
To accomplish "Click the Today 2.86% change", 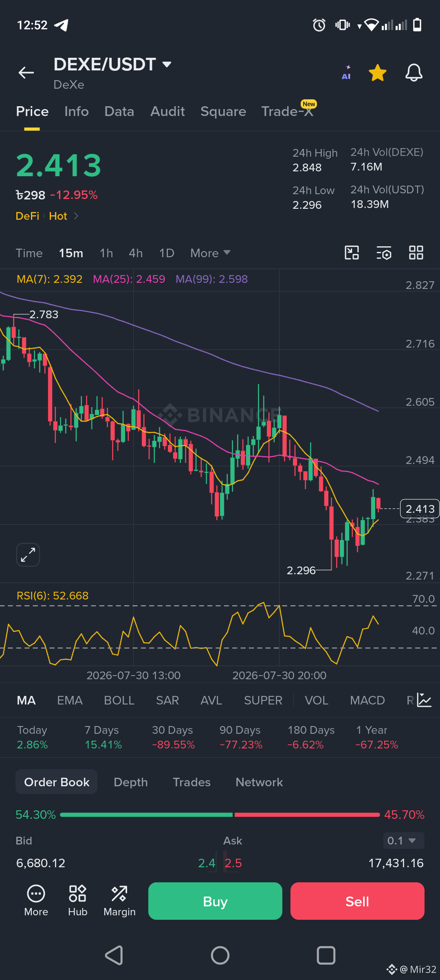I will pyautogui.click(x=32, y=737).
